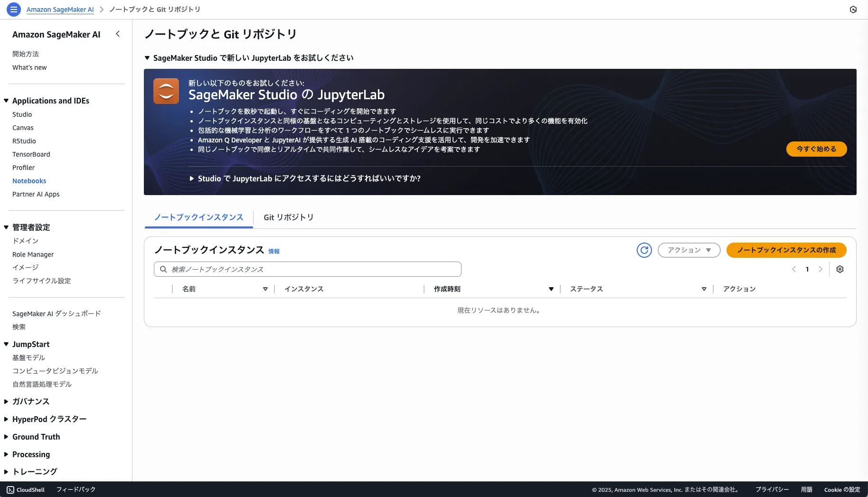The height and width of the screenshot is (497, 868).
Task: Click Amazon SageMaker AI breadcrumb link
Action: click(60, 9)
